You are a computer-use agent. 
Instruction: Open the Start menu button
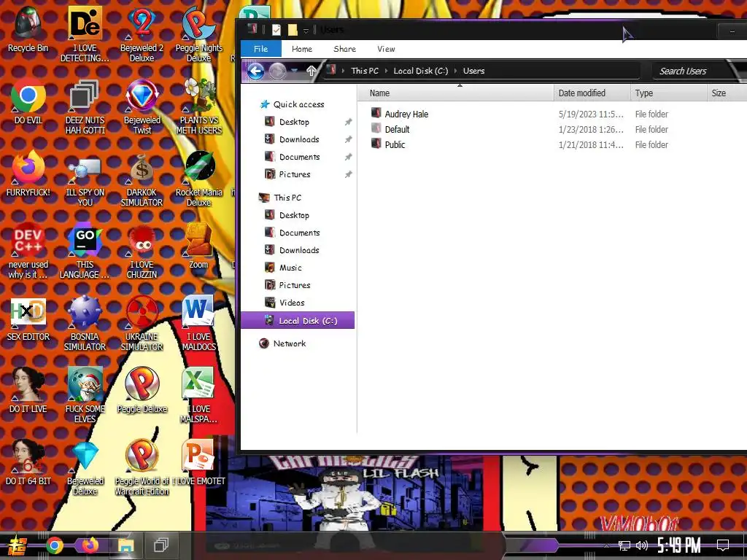coord(18,545)
